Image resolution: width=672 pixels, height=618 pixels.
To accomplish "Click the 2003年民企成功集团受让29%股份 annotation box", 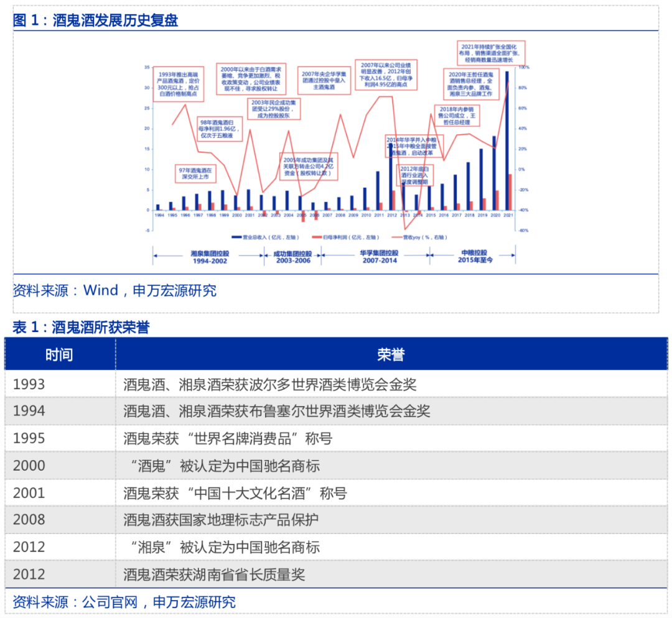I will 273,109.
